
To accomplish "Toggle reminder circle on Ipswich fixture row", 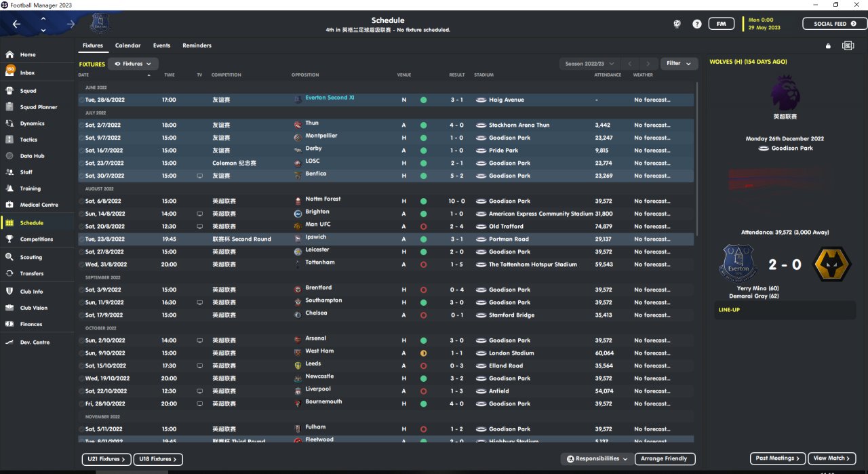I will click(x=81, y=239).
